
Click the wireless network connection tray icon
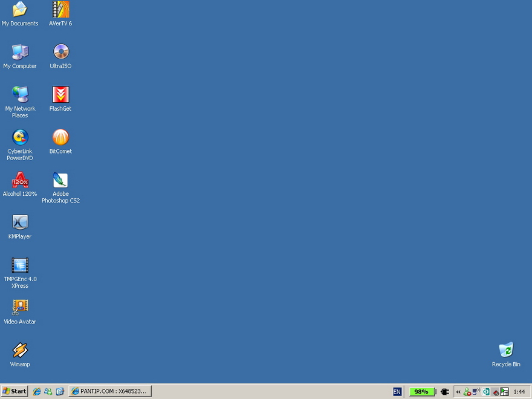[476, 392]
